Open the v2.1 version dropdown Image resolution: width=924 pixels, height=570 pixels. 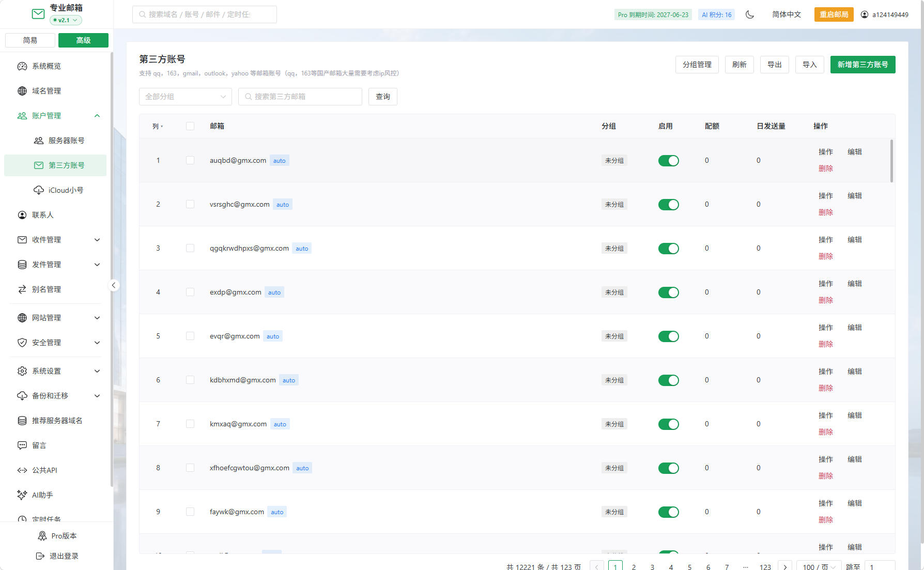[x=66, y=20]
